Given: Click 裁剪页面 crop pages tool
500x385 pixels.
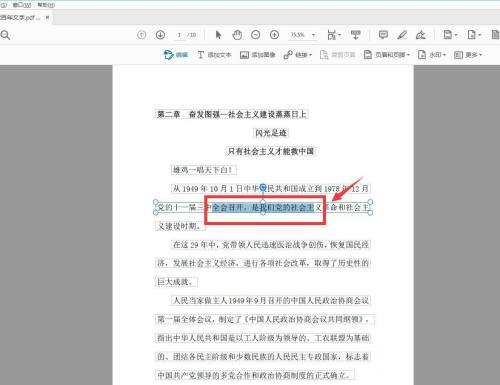Looking at the screenshot, I should tap(337, 55).
